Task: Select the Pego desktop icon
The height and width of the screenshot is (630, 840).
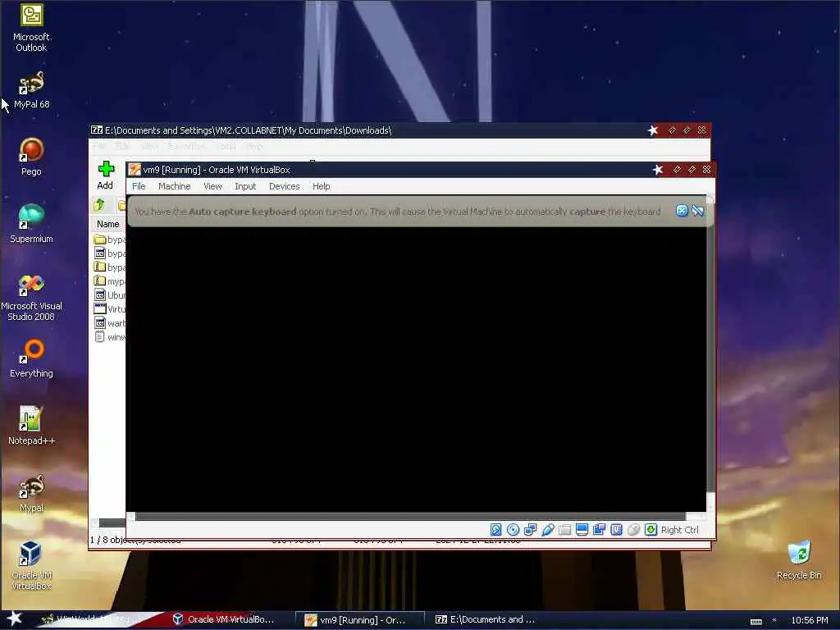Action: (31, 157)
